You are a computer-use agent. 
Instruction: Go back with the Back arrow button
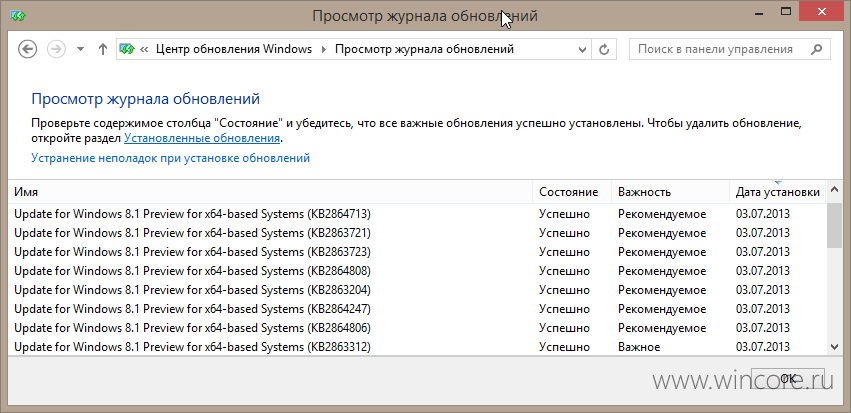pyautogui.click(x=27, y=49)
